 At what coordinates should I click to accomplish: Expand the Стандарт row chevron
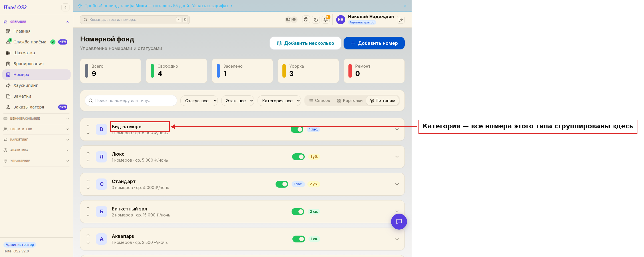397,184
